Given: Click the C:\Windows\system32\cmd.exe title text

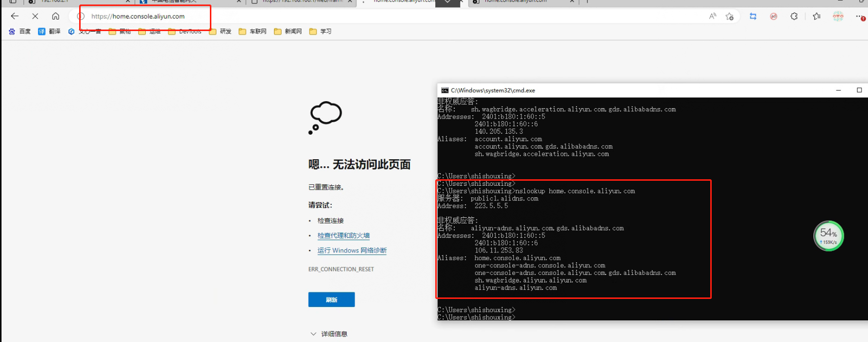Looking at the screenshot, I should [493, 90].
